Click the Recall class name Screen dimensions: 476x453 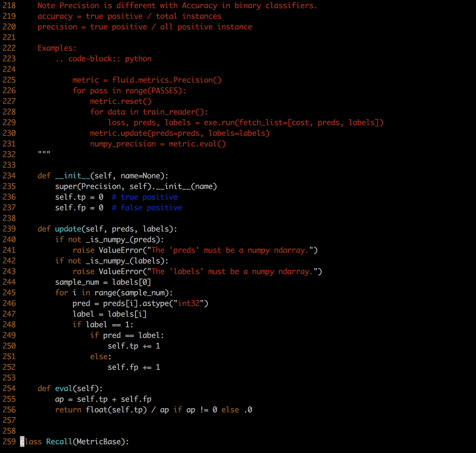pos(59,441)
